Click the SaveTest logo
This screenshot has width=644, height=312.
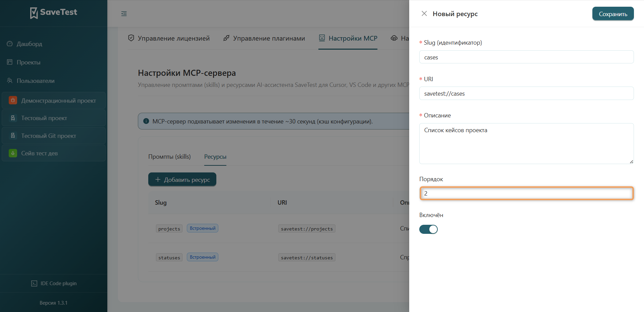[x=54, y=13]
